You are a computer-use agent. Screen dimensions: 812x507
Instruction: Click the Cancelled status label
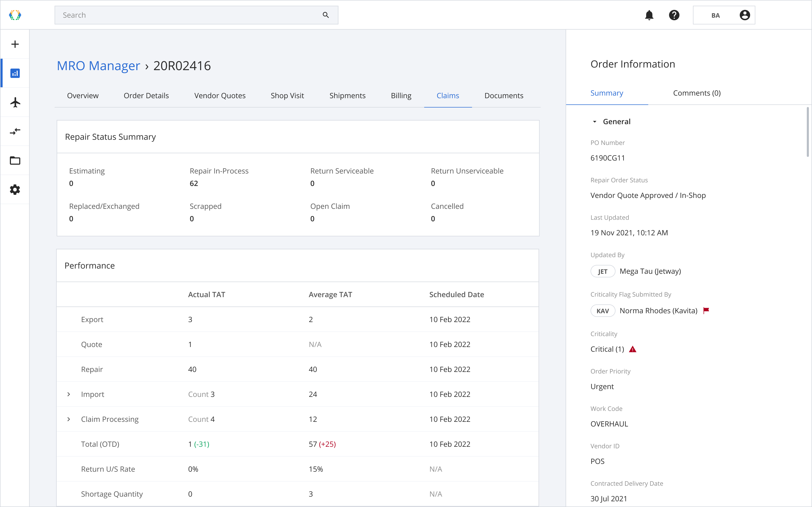pos(447,206)
